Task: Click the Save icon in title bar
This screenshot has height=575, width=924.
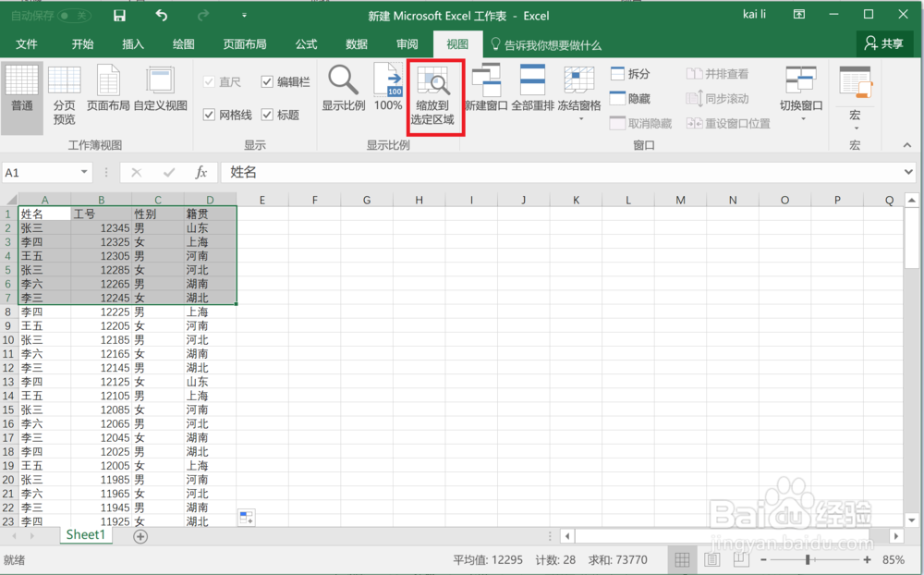Action: tap(119, 16)
